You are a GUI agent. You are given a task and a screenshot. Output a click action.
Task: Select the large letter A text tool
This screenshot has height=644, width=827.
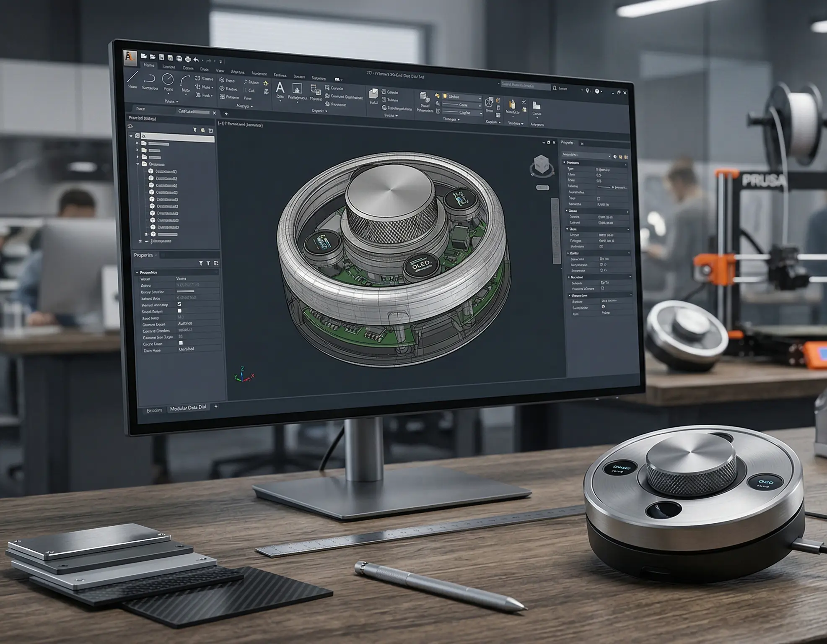[x=280, y=88]
